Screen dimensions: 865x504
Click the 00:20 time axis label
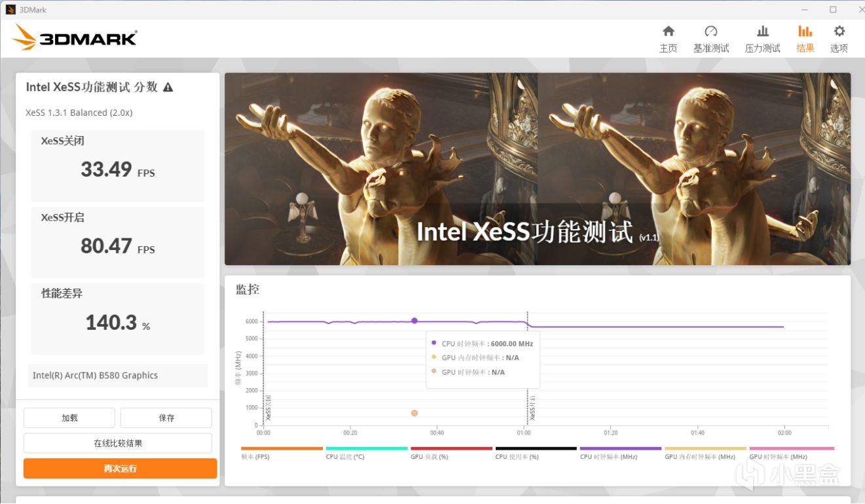pos(350,433)
